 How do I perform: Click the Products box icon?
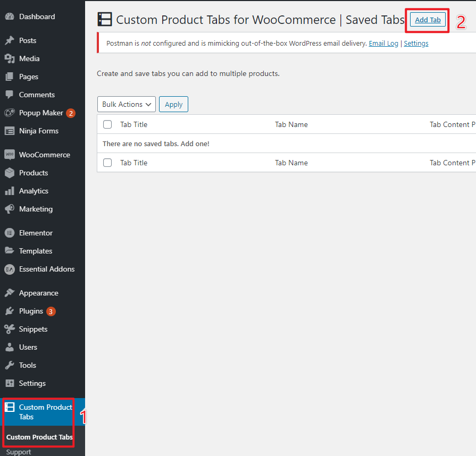(x=10, y=173)
